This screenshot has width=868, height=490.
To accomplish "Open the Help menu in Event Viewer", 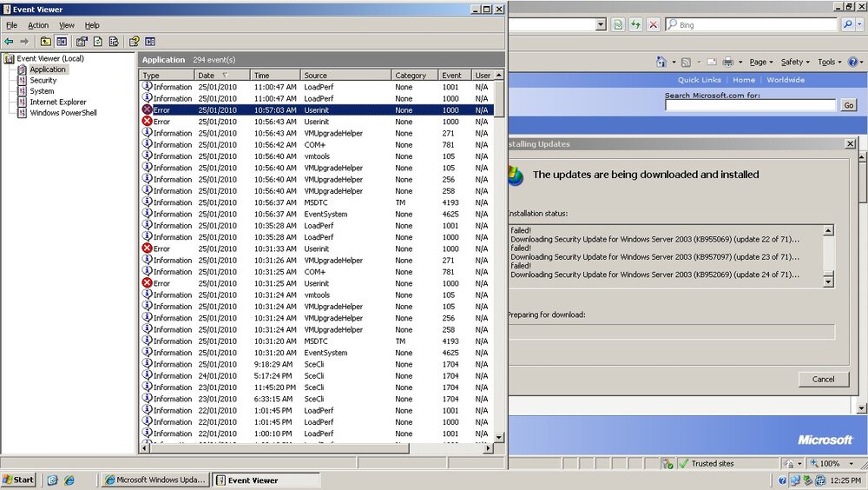I will 92,25.
